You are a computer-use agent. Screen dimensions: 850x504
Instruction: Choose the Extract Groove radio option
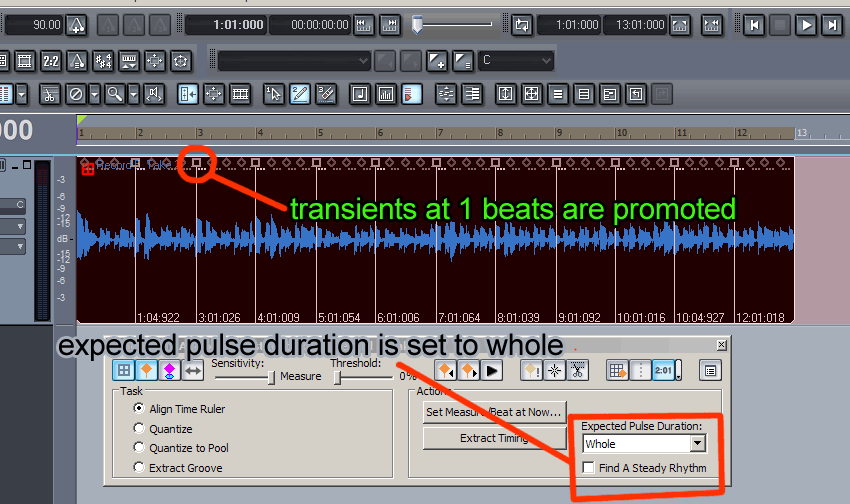(140, 468)
